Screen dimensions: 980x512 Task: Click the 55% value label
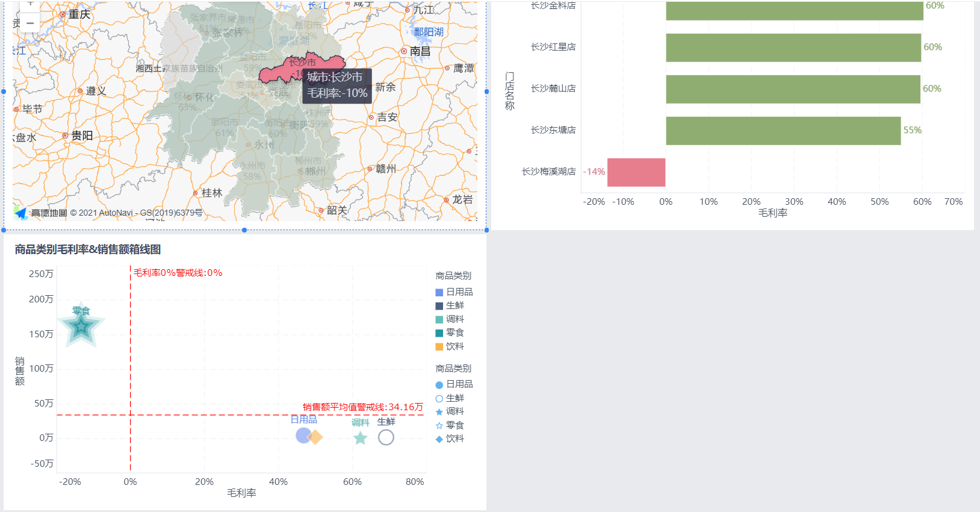coord(913,131)
